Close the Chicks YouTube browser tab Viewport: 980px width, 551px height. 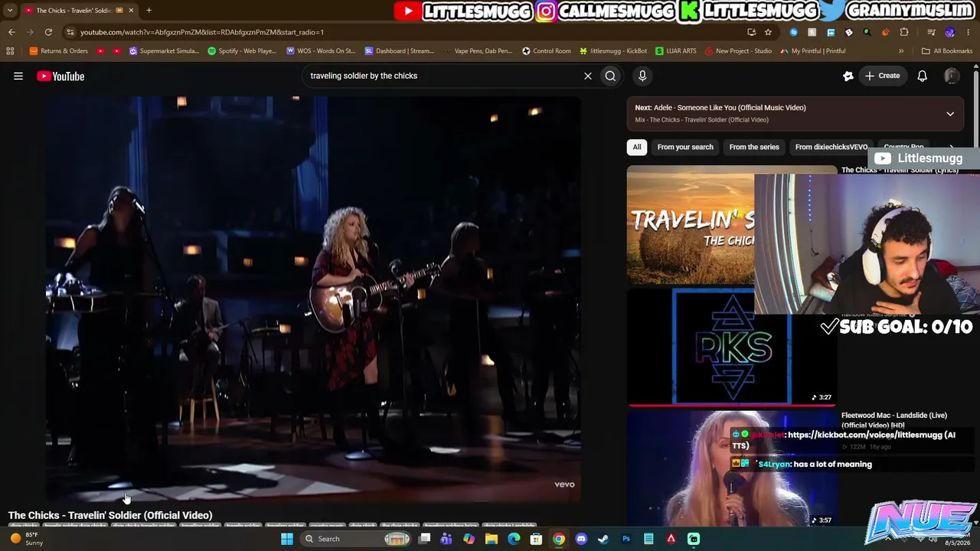131,10
